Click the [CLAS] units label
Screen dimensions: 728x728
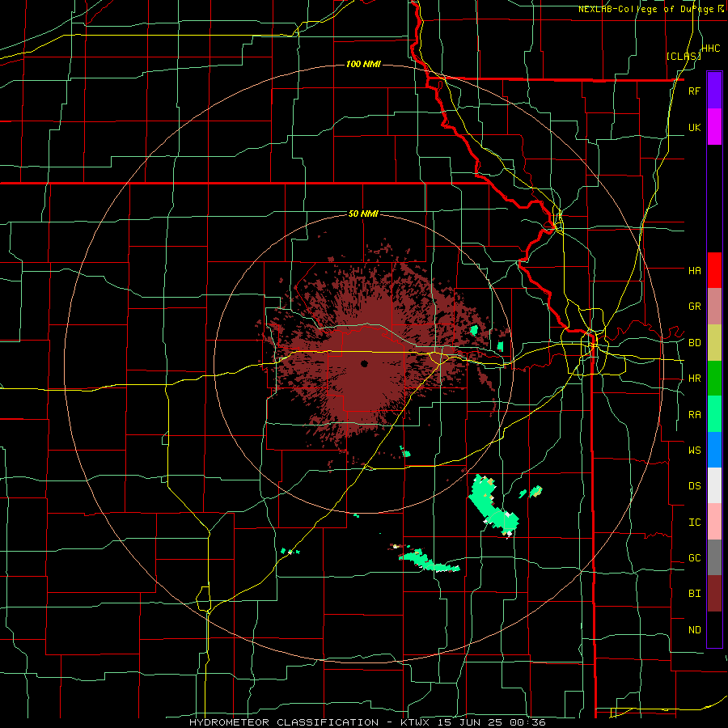click(x=683, y=56)
